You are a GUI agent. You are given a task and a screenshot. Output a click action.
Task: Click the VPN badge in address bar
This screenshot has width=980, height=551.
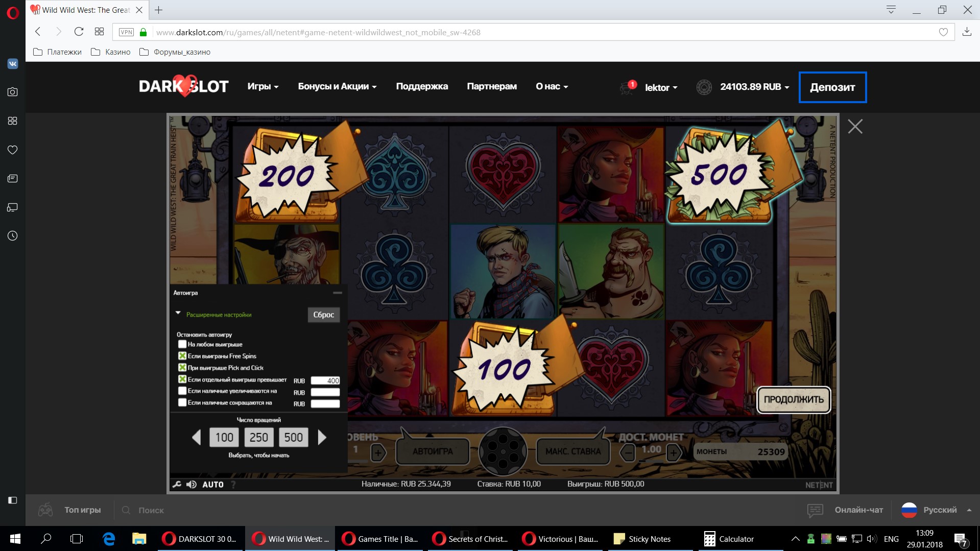click(126, 32)
